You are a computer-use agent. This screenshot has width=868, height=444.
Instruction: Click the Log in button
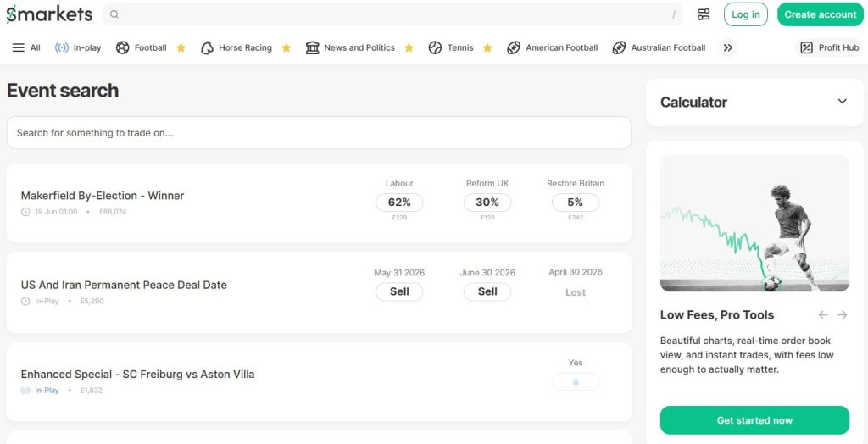click(x=746, y=14)
